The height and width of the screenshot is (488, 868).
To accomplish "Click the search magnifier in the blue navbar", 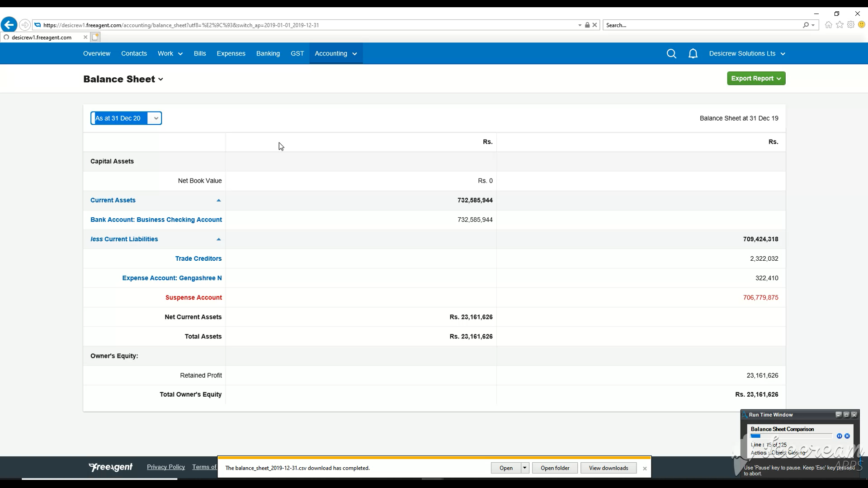I will (671, 54).
